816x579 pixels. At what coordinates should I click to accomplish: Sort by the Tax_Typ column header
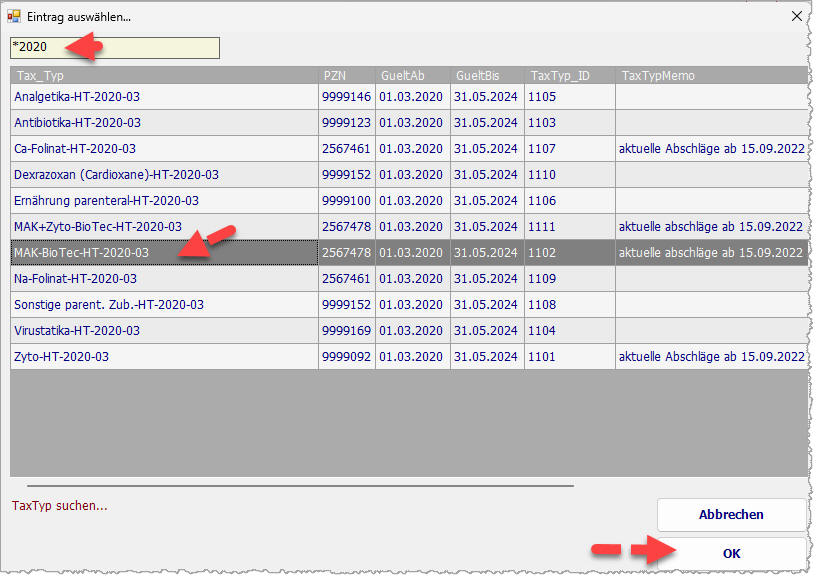(164, 75)
